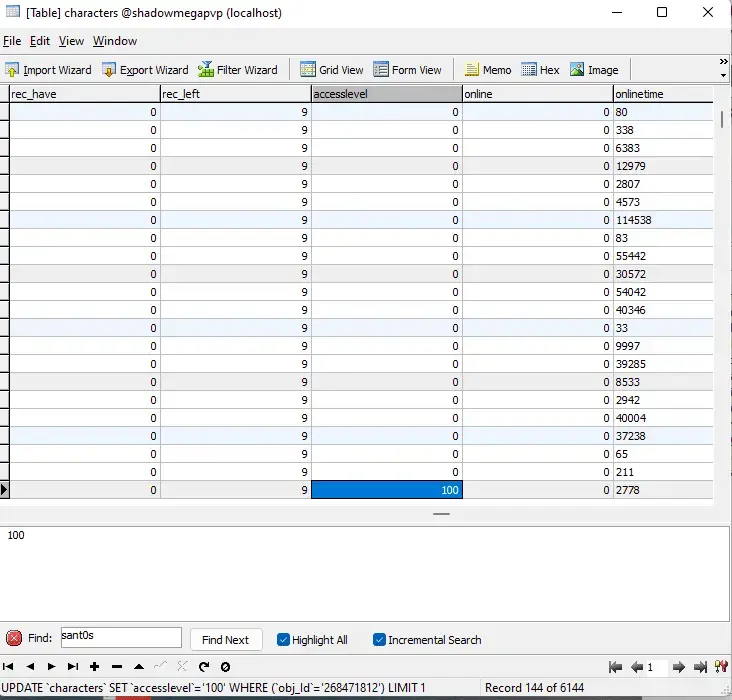Open the Edit menu
Screen dimensions: 732x700
(40, 41)
